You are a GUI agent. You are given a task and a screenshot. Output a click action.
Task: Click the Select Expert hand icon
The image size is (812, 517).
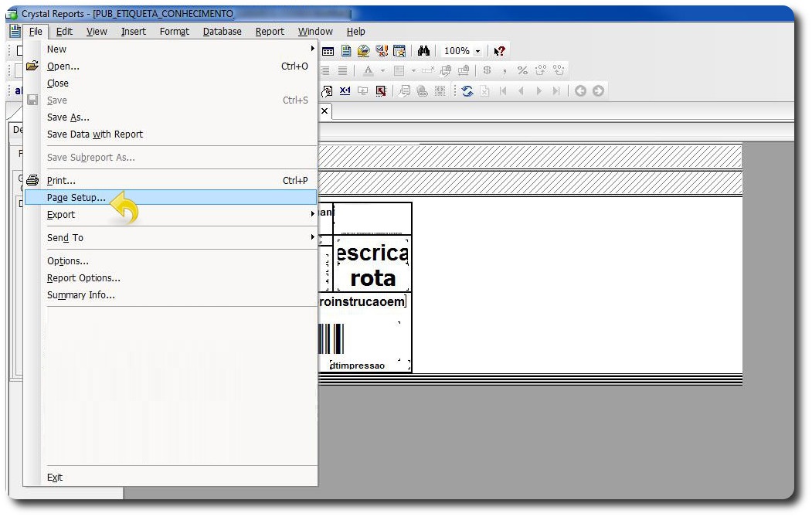point(327,91)
